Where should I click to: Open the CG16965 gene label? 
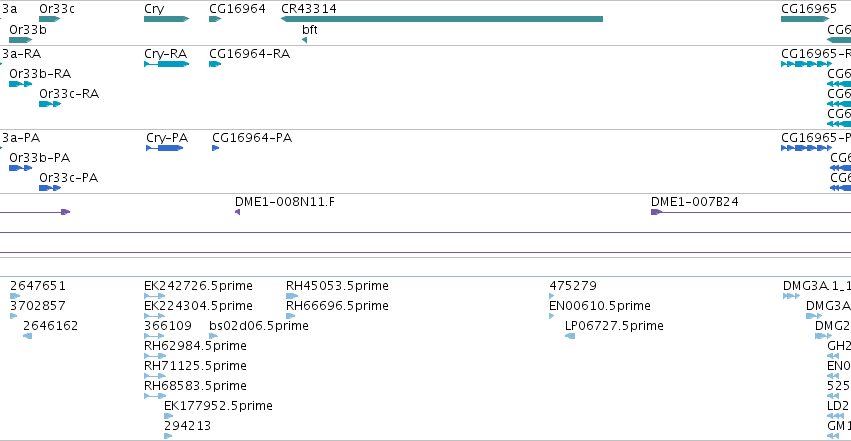pyautogui.click(x=809, y=9)
